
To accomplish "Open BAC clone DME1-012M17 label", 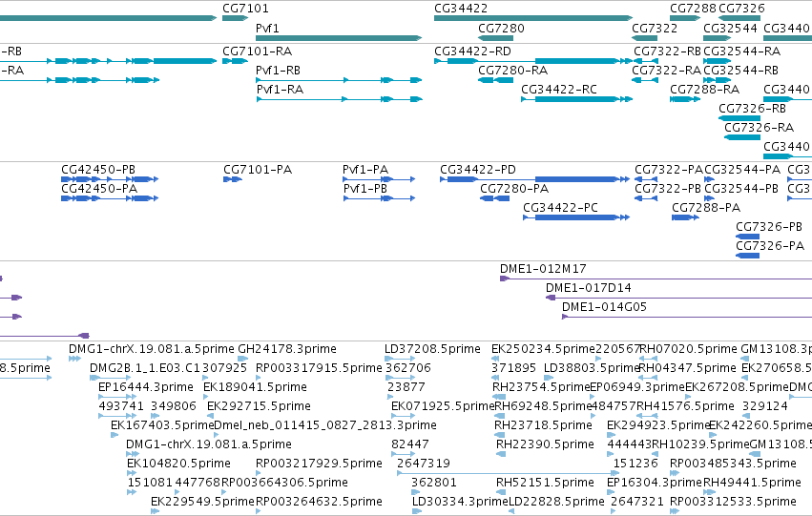I will point(543,269).
